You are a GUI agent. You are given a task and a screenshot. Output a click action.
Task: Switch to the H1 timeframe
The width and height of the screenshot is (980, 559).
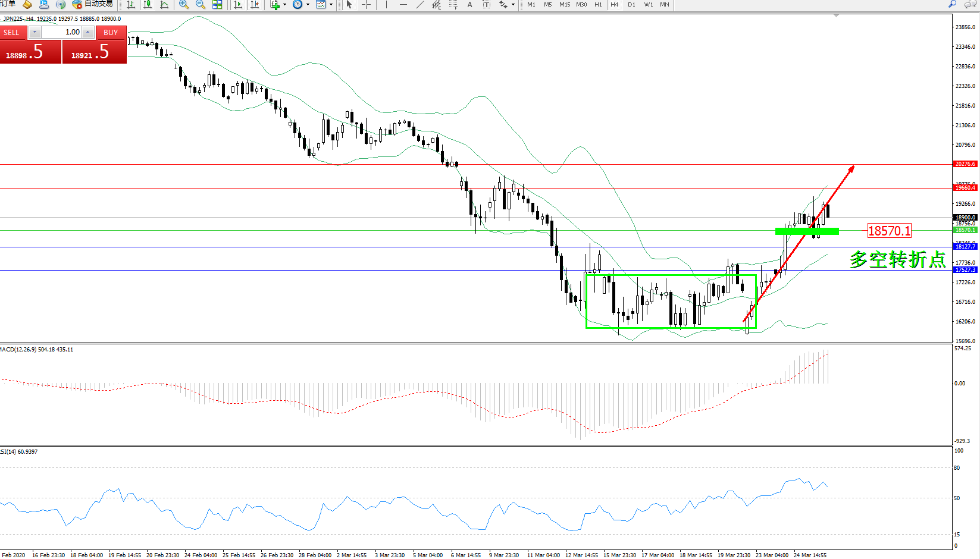598,5
